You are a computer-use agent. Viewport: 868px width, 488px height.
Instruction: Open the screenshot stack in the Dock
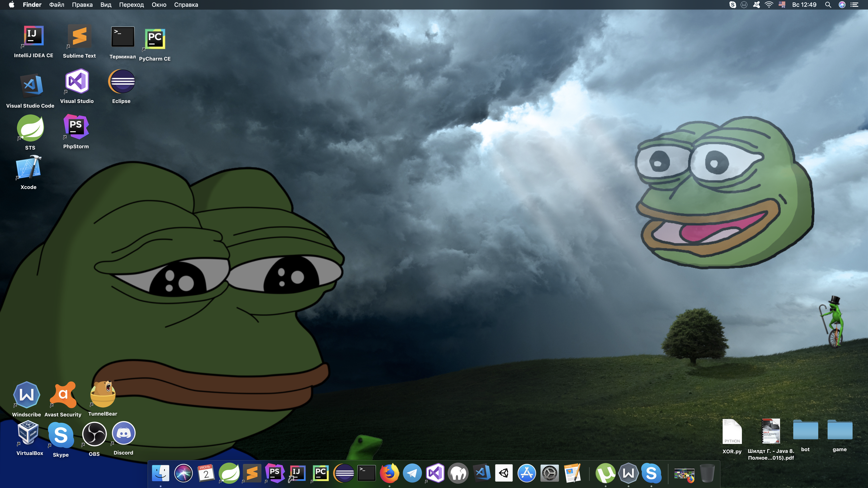(684, 474)
